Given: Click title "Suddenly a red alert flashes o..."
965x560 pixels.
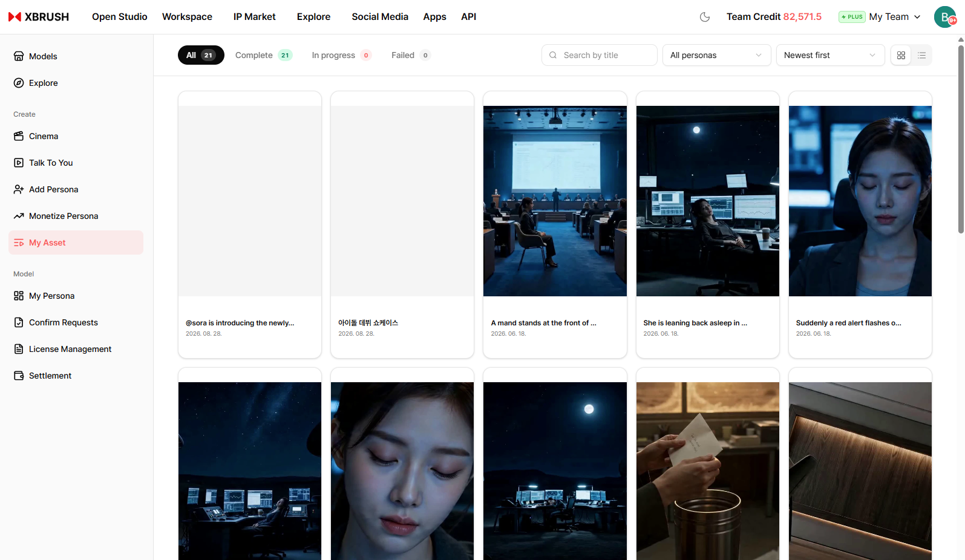Looking at the screenshot, I should pos(848,323).
